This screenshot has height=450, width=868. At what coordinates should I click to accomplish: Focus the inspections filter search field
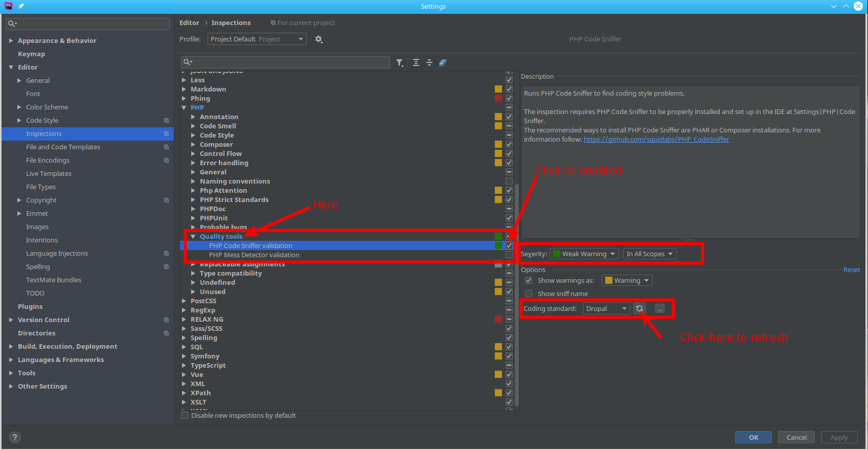pyautogui.click(x=285, y=62)
